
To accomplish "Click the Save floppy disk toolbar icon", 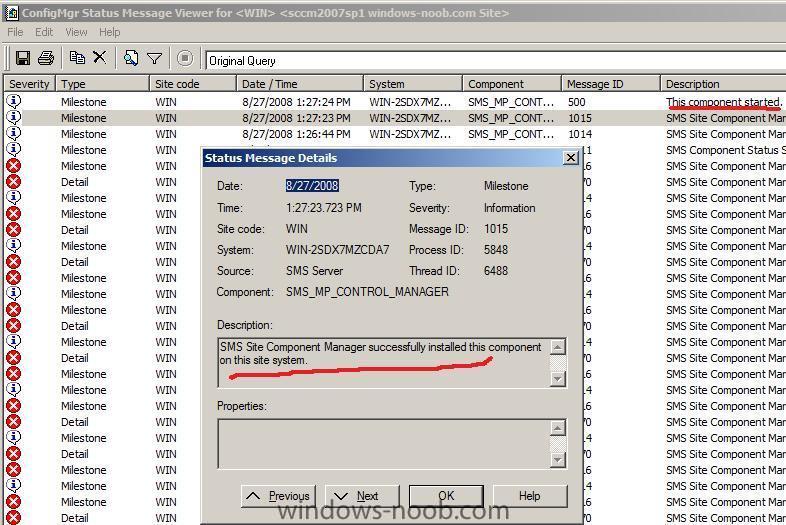I will tap(23, 58).
